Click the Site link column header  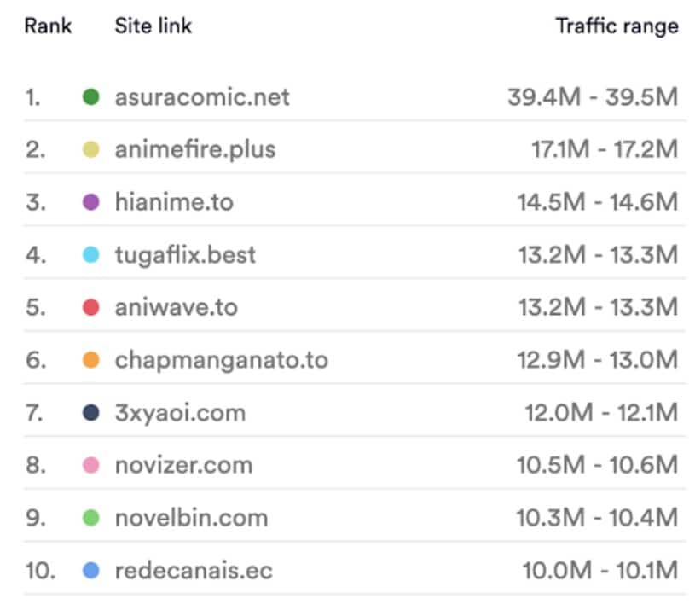(153, 26)
